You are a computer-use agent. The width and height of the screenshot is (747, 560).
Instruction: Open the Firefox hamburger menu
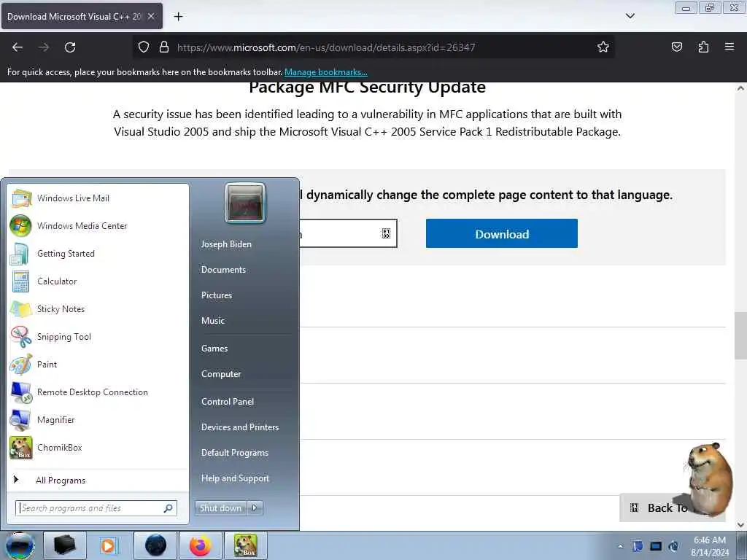point(729,47)
